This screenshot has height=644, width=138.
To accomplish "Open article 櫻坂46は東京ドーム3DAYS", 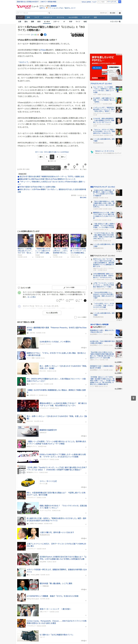I will point(63,404).
